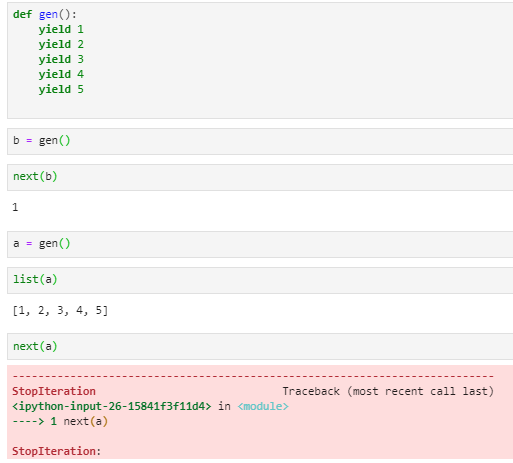The image size is (513, 463).
Task: Click the '<ipython-input-26-15841f3f11d4>' text
Action: (112, 406)
